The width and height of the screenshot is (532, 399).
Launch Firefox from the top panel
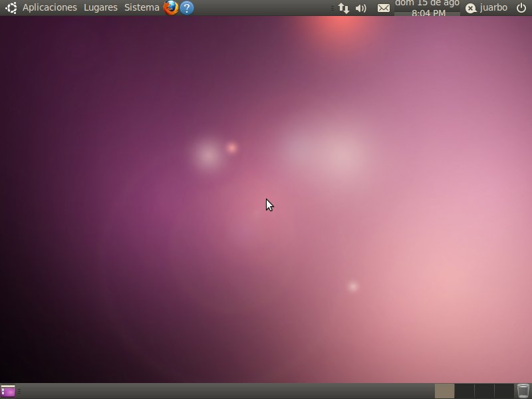pyautogui.click(x=171, y=8)
